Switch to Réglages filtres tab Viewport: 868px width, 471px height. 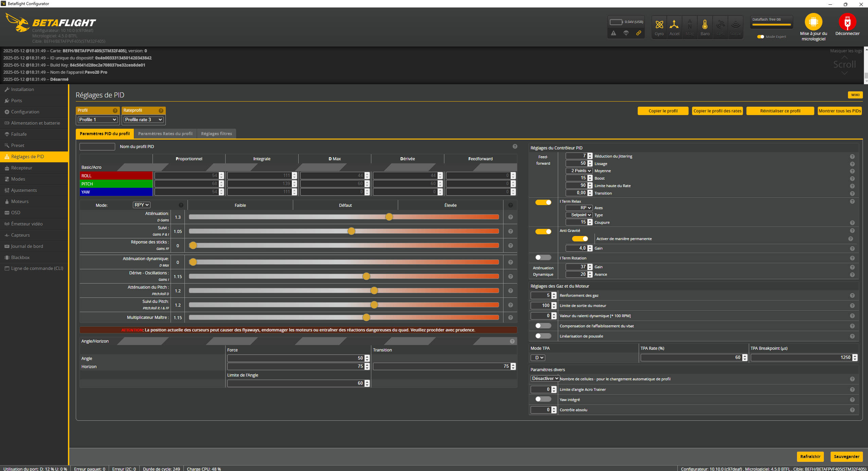[216, 134]
